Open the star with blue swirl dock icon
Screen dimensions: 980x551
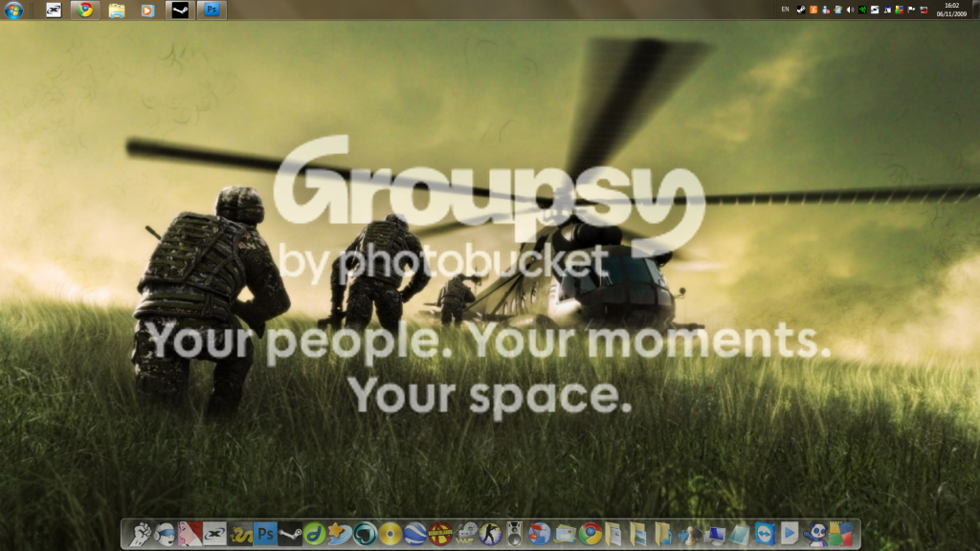pos(340,534)
